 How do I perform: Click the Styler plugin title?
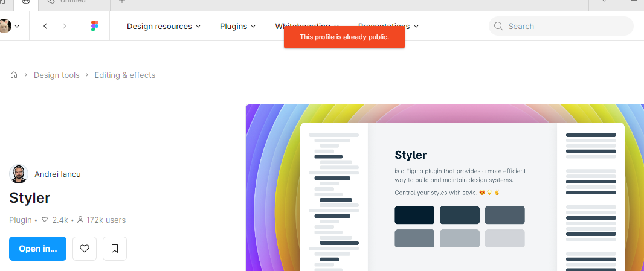[x=30, y=198]
